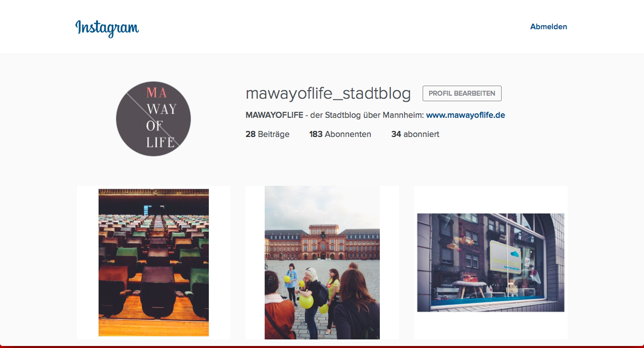Show the 28 Beiträge posts count
Image resolution: width=644 pixels, height=348 pixels.
click(x=268, y=134)
